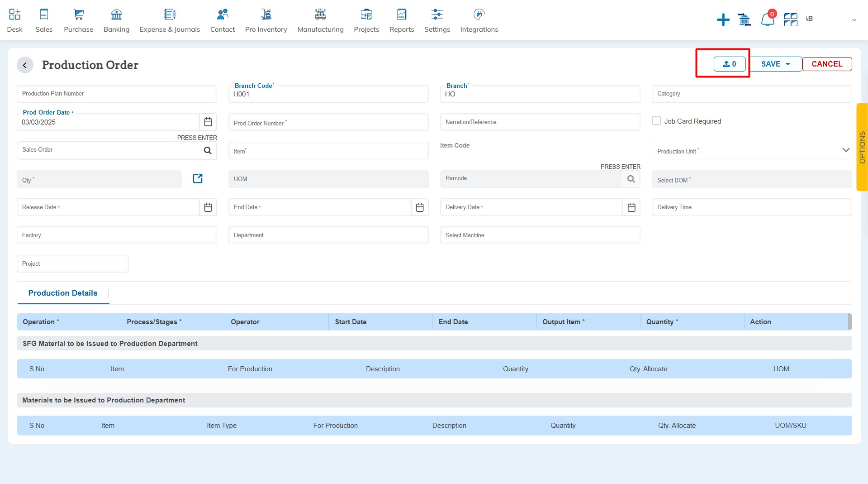Screen dimensions: 868x484
Task: Search Barcode with magnifier icon
Action: 631,179
